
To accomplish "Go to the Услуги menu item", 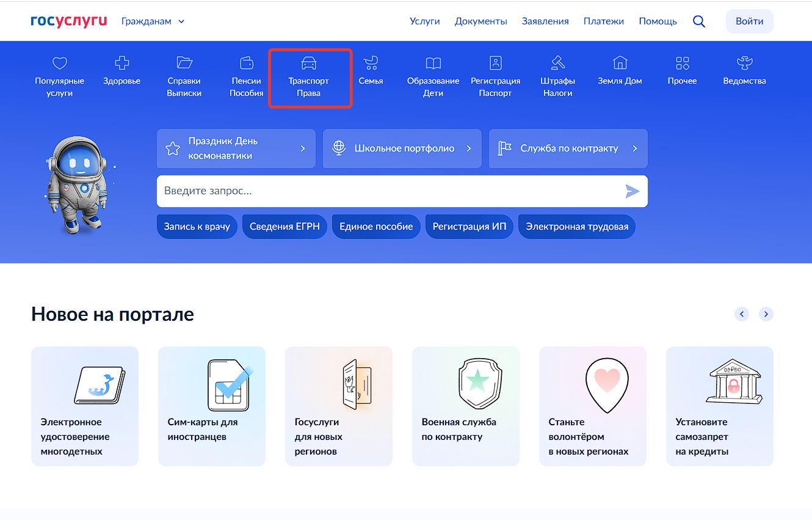I will point(425,21).
